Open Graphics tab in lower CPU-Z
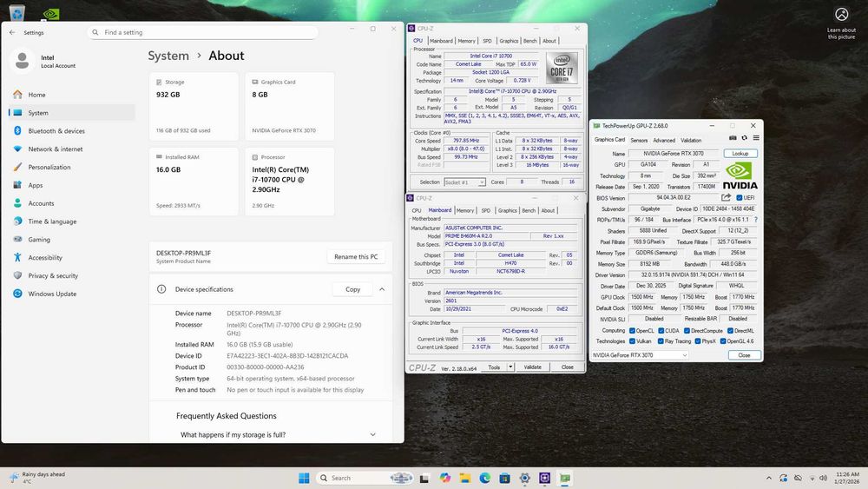868x489 pixels. pyautogui.click(x=507, y=210)
